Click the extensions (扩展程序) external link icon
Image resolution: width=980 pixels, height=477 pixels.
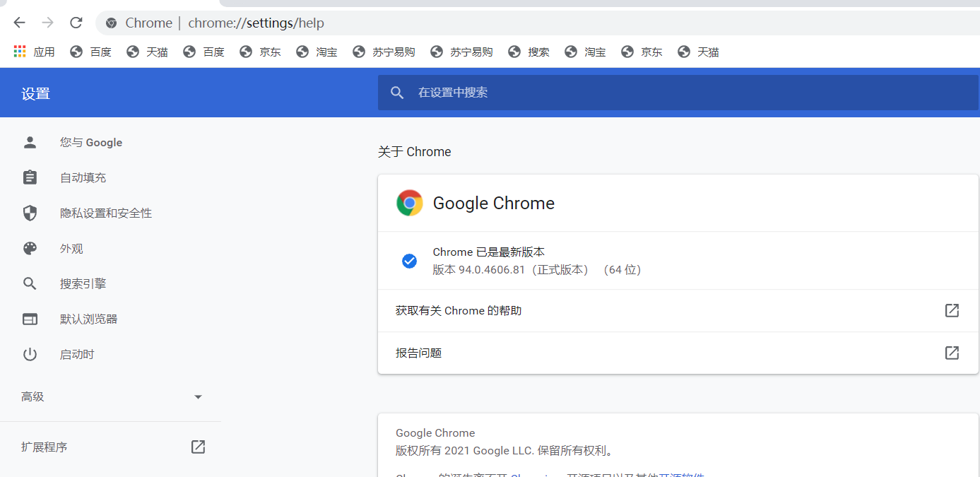[x=198, y=447]
